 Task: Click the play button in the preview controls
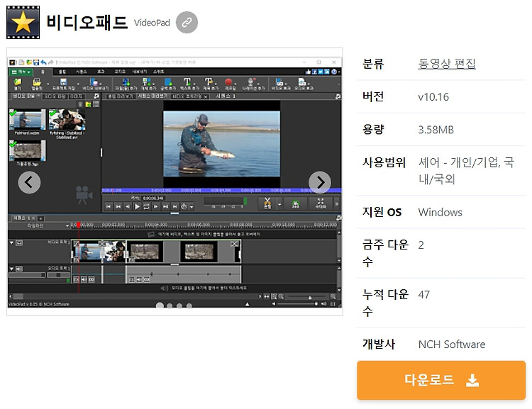coord(137,206)
